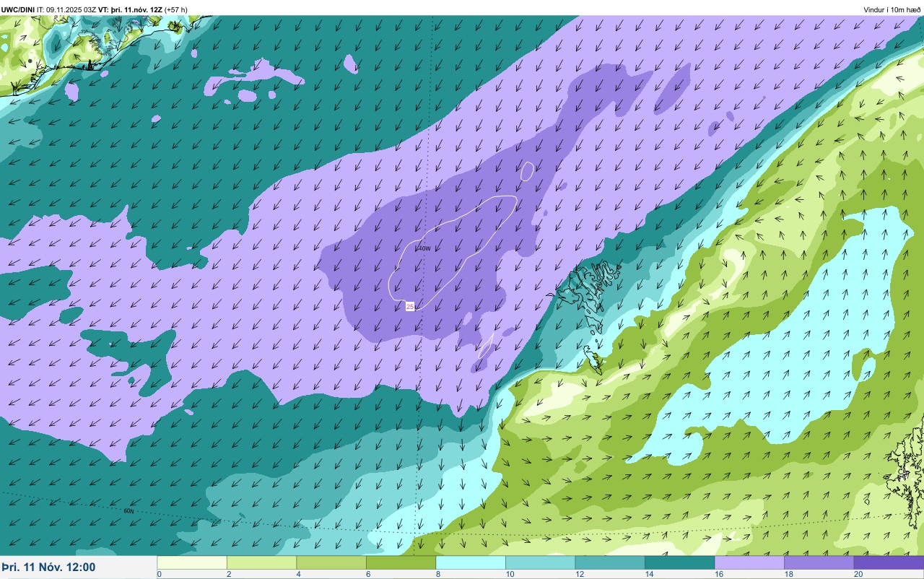Click the dark purple above-20 legend swatch

(x=889, y=562)
